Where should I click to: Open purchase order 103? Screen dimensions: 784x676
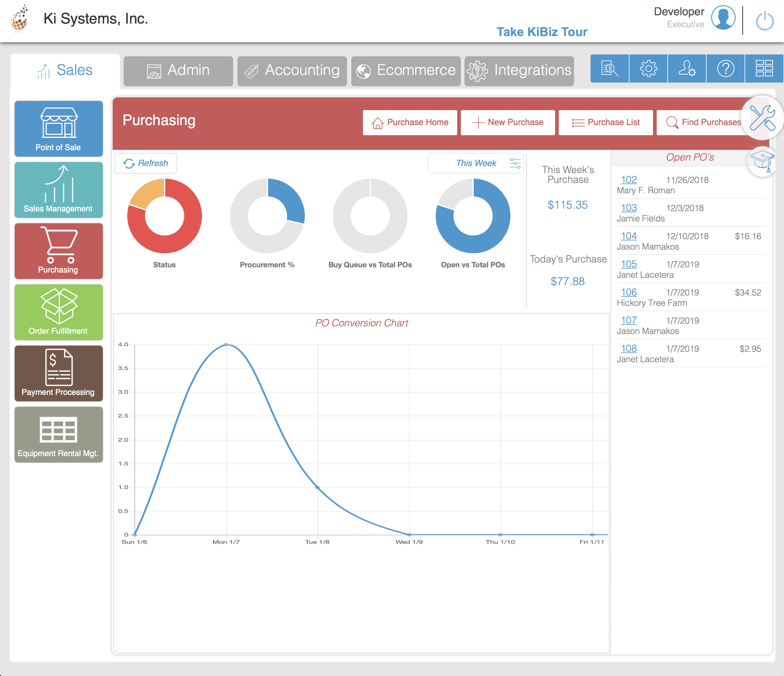click(629, 208)
